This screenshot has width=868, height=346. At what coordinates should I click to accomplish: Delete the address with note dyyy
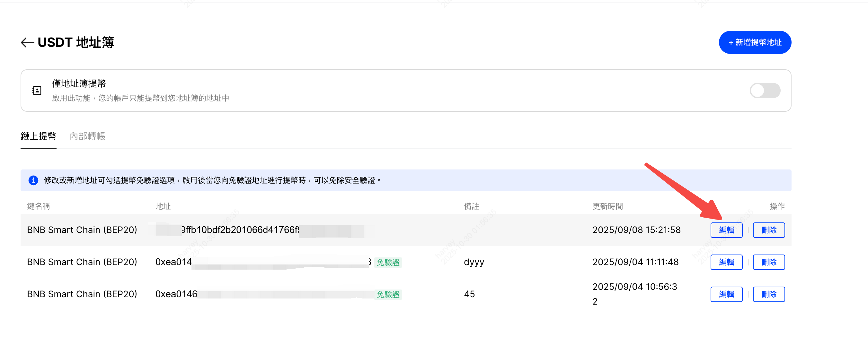(768, 262)
